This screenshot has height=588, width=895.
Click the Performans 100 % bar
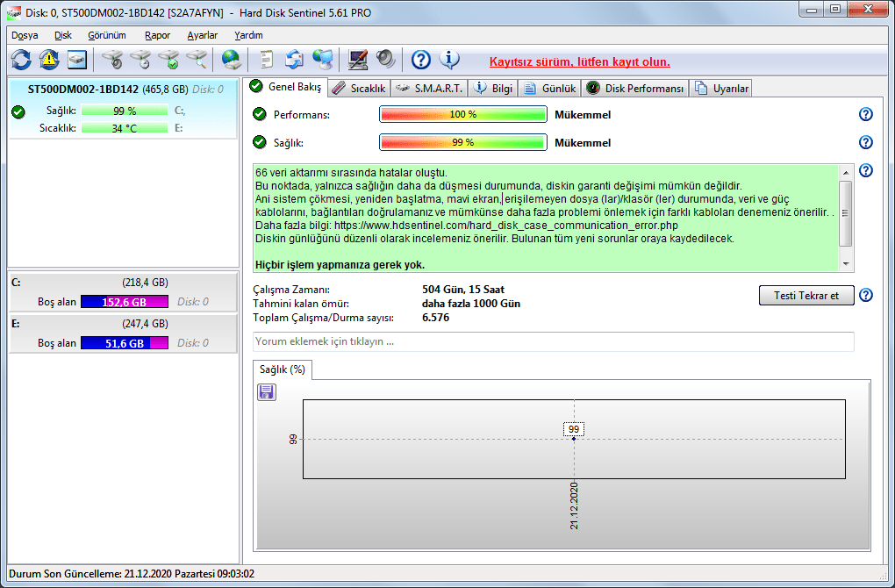[x=463, y=114]
